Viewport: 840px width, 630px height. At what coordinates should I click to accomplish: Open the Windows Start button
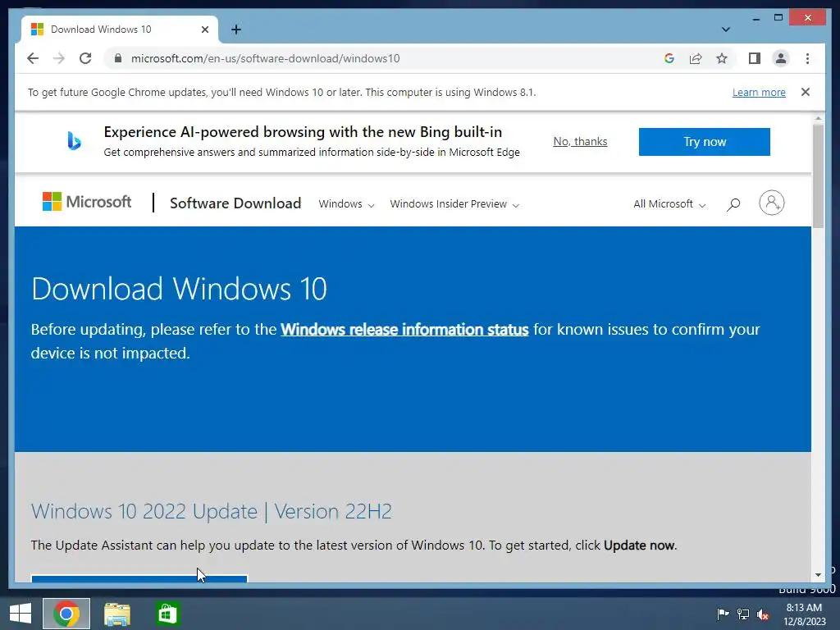coord(21,614)
